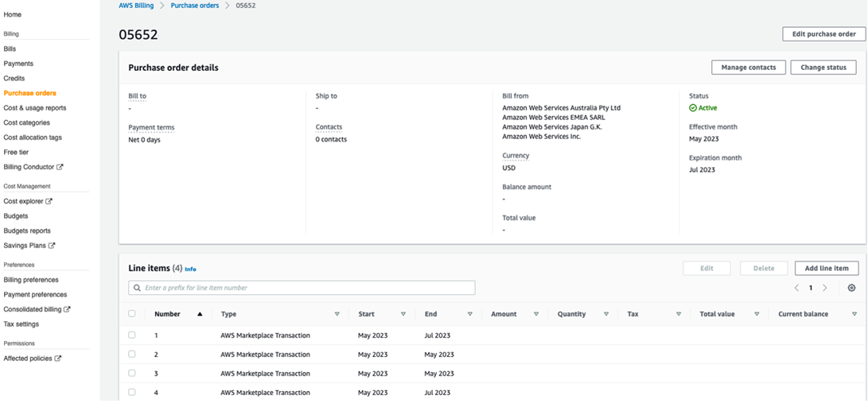Open Payments in sidebar
Image resolution: width=868 pixels, height=403 pixels.
click(18, 64)
